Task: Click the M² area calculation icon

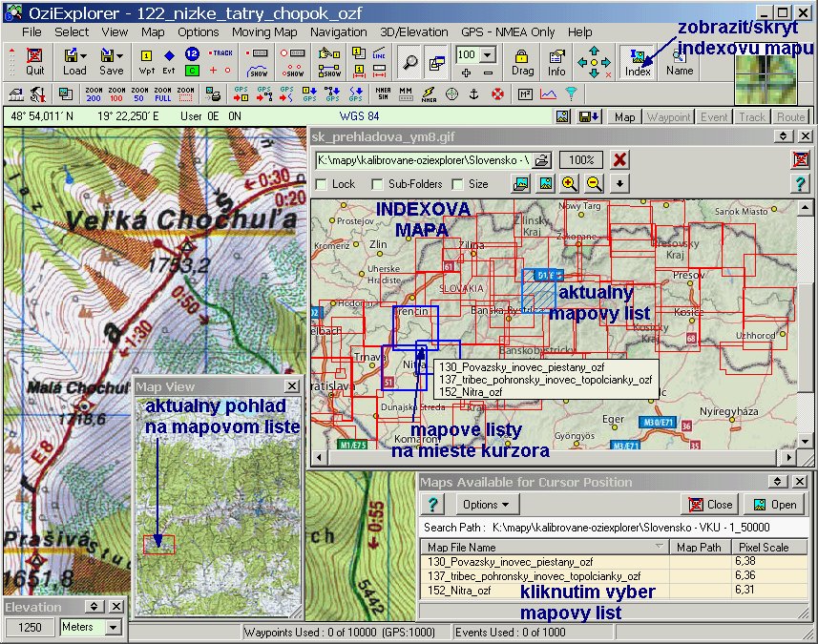Action: click(x=525, y=93)
